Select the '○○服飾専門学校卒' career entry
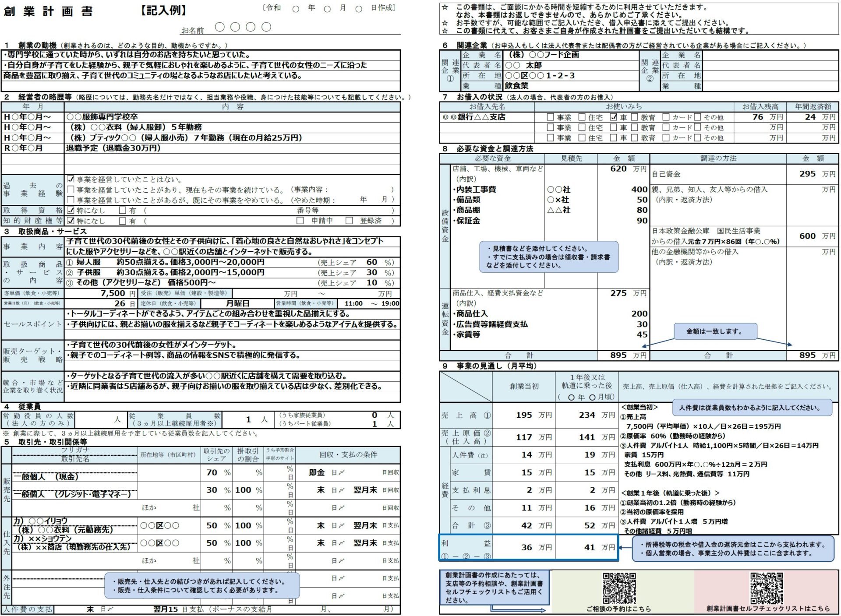 [102, 117]
